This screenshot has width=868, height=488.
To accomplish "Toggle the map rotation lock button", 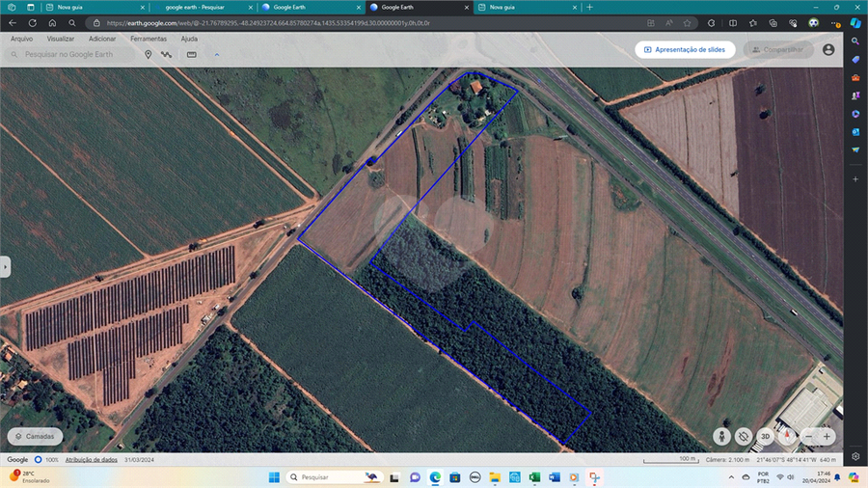I will pos(744,436).
